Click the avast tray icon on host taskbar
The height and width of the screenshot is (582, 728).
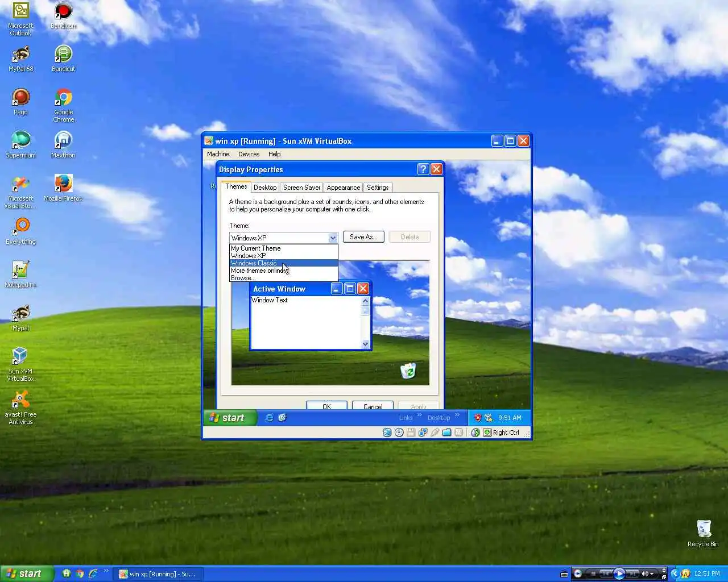[x=685, y=573]
